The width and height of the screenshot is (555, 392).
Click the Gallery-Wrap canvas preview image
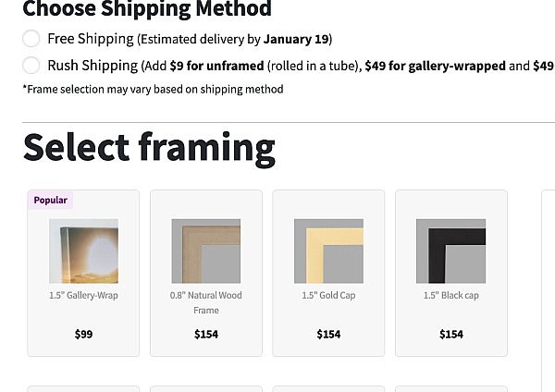tap(83, 251)
